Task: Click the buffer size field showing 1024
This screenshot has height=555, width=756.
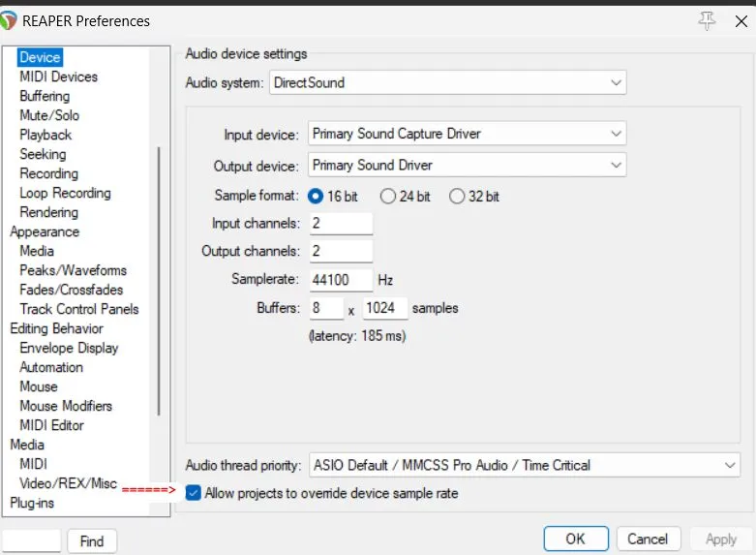Action: click(x=385, y=308)
